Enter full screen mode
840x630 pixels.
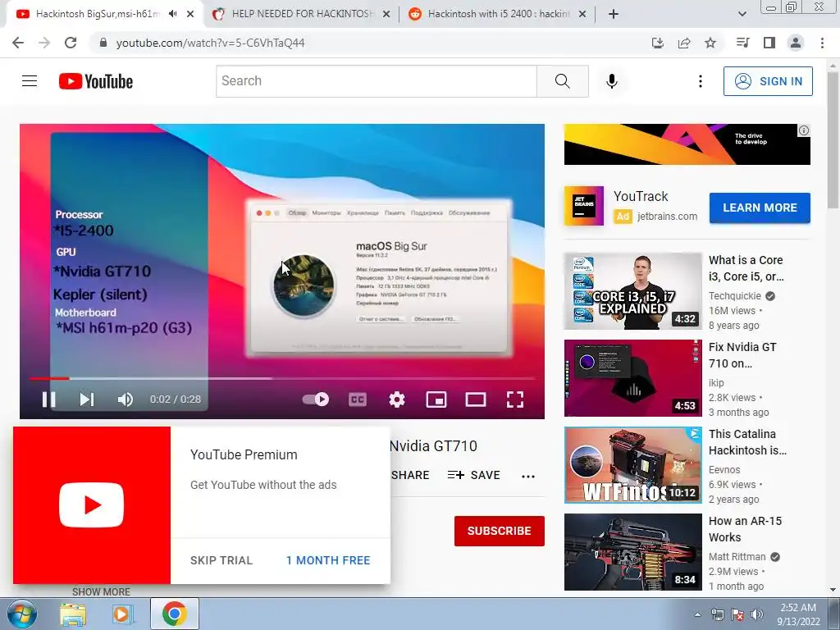tap(515, 399)
